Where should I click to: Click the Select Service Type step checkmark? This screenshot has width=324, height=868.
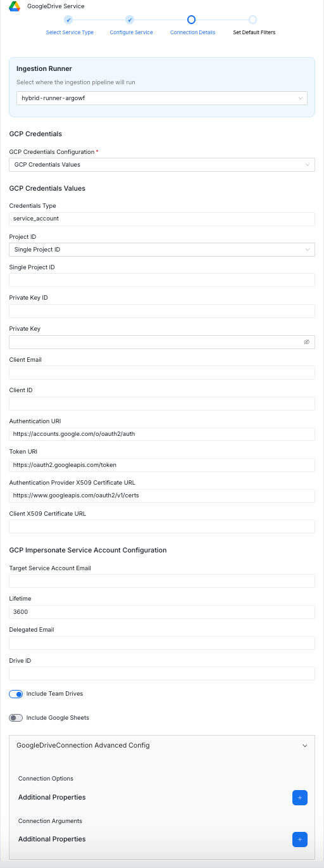click(x=69, y=20)
